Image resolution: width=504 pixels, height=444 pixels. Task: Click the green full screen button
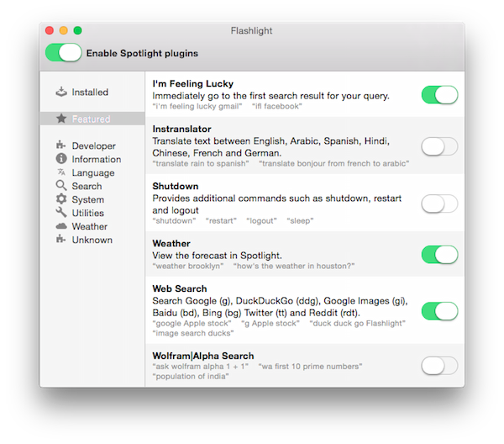(77, 30)
